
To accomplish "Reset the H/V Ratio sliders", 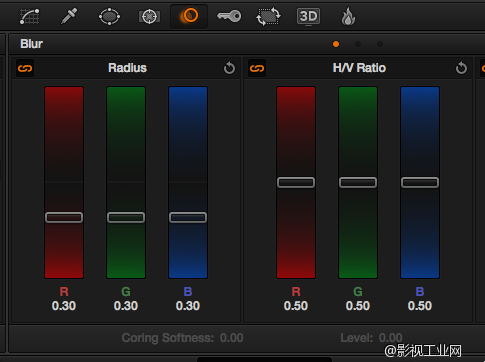I will point(461,68).
